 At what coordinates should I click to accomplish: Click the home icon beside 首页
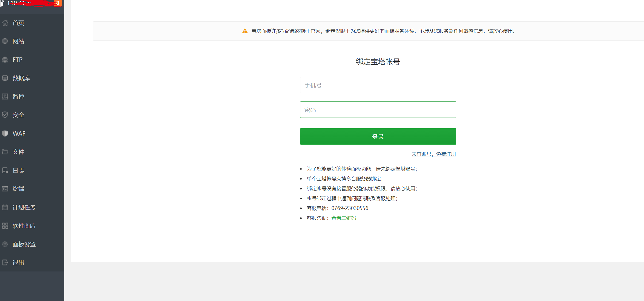[5, 23]
